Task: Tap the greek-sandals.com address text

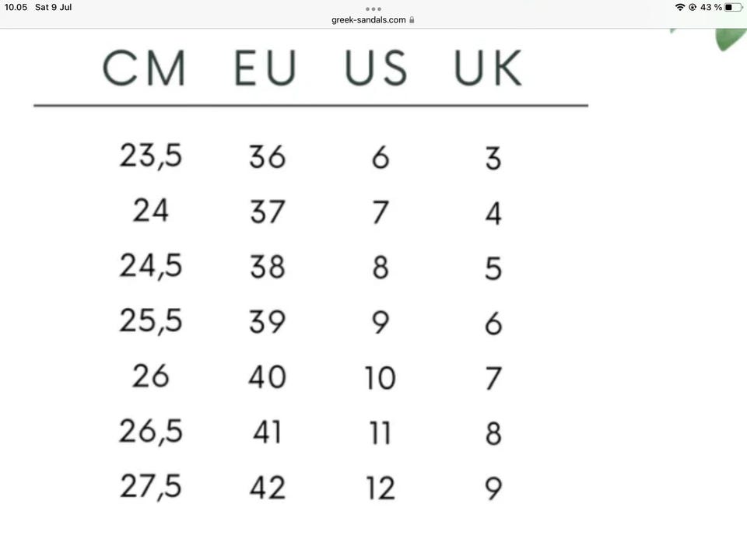Action: pyautogui.click(x=368, y=20)
